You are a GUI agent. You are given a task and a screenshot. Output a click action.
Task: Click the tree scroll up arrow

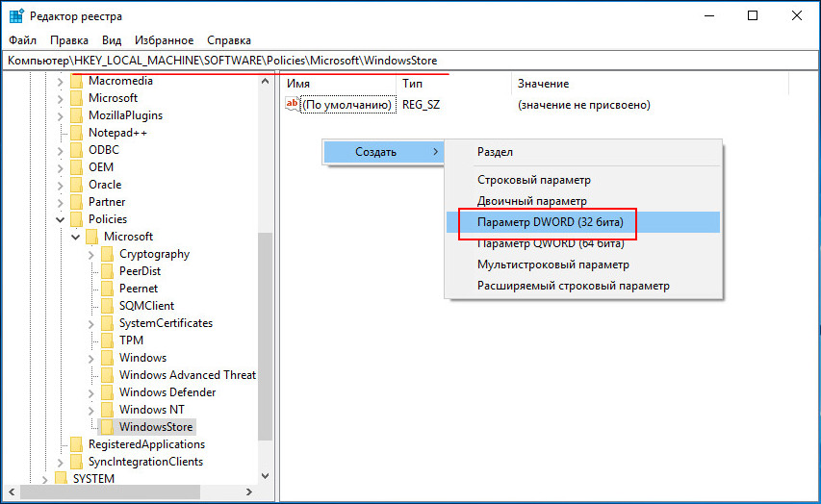pos(265,82)
